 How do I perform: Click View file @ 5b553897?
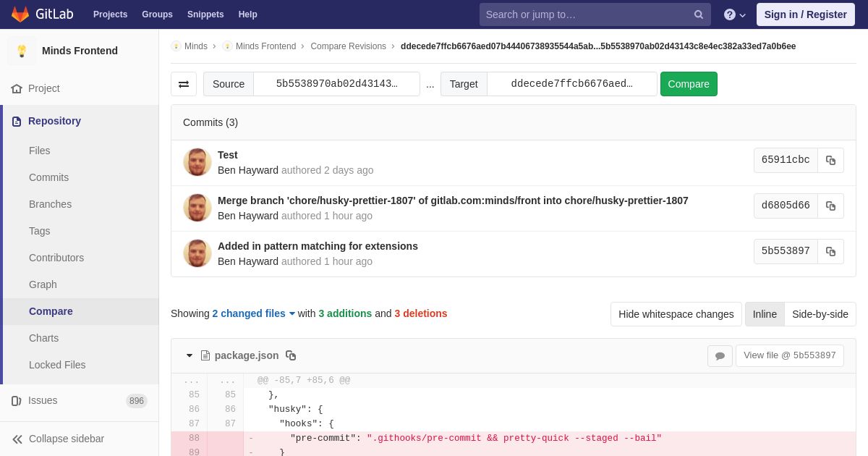790,355
